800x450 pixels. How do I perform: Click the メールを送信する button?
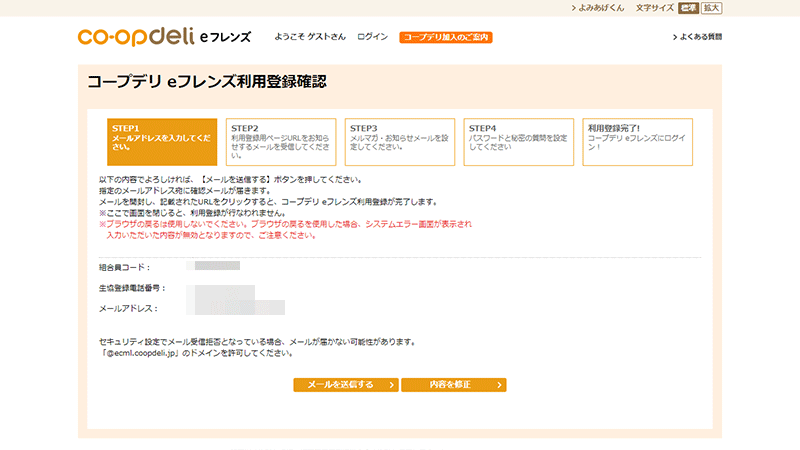click(346, 385)
